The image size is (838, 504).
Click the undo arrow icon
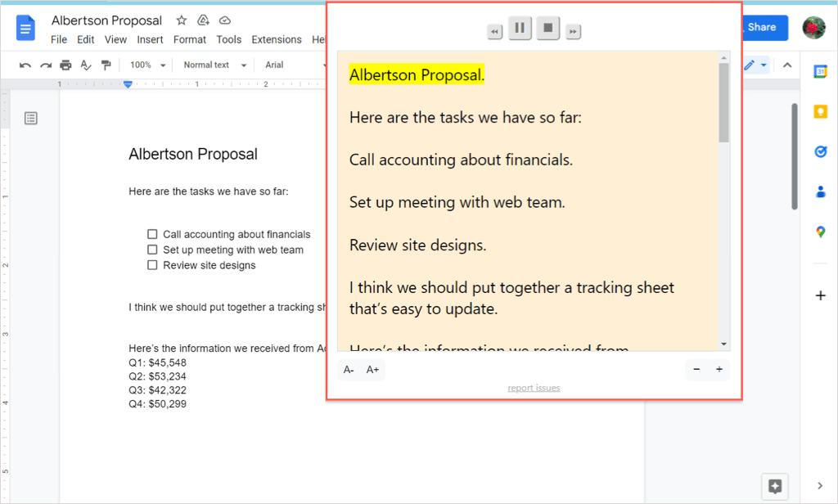point(25,65)
